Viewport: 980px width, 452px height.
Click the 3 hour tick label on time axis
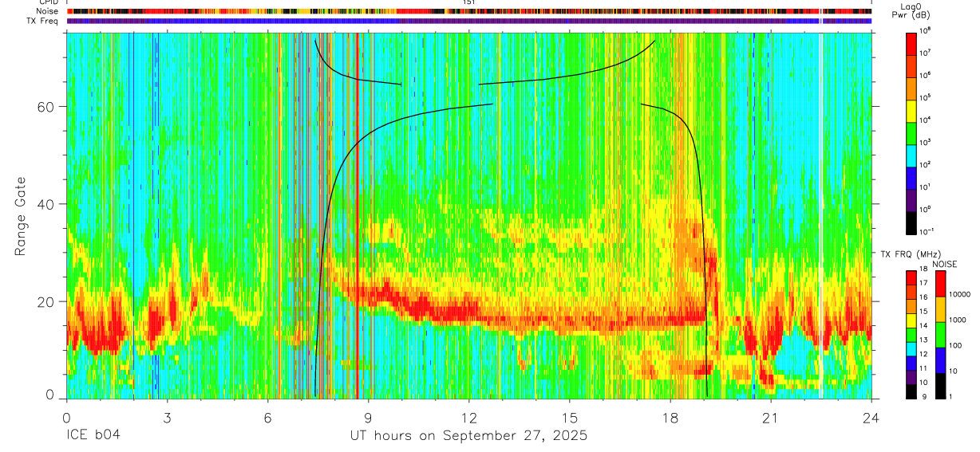click(x=167, y=417)
